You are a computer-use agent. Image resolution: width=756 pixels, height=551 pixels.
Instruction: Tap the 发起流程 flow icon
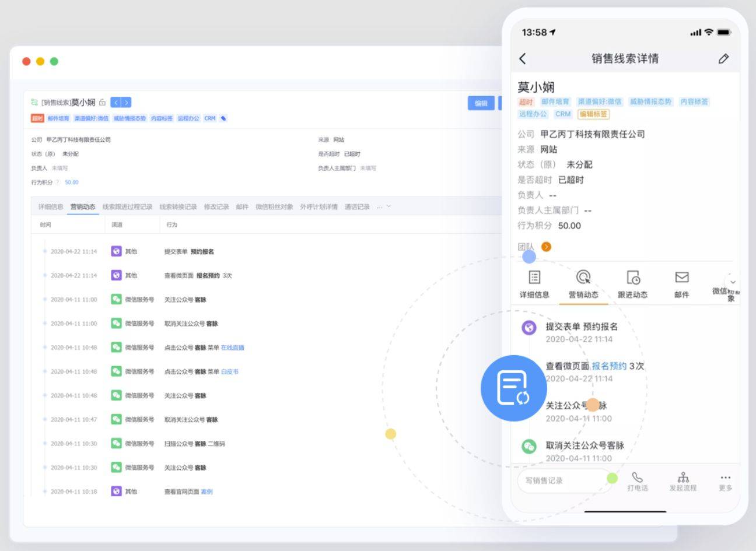click(683, 478)
